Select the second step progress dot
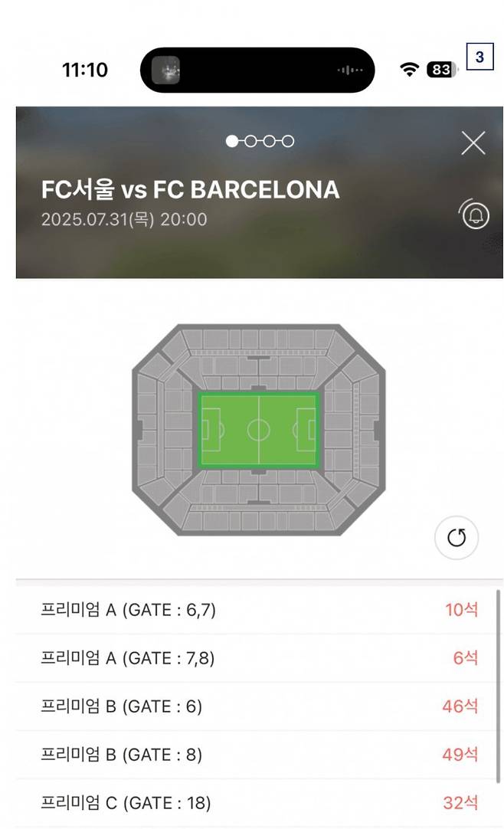This screenshot has width=504, height=829. tap(250, 141)
